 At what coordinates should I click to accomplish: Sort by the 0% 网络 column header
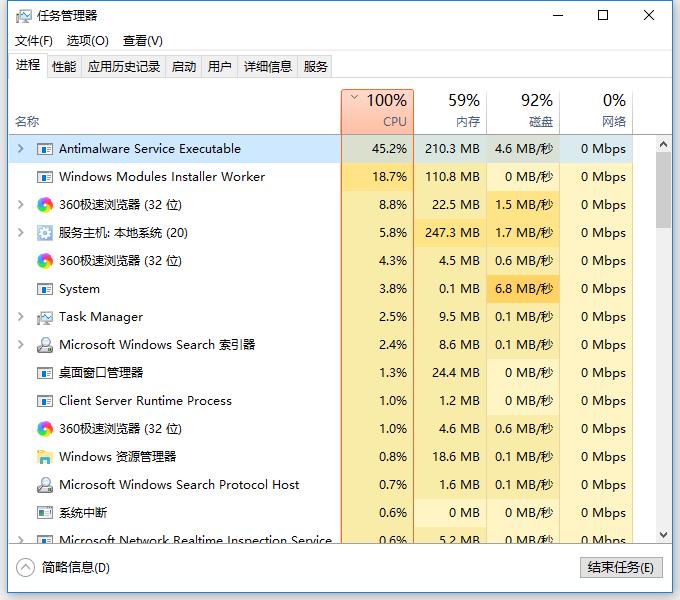[596, 111]
